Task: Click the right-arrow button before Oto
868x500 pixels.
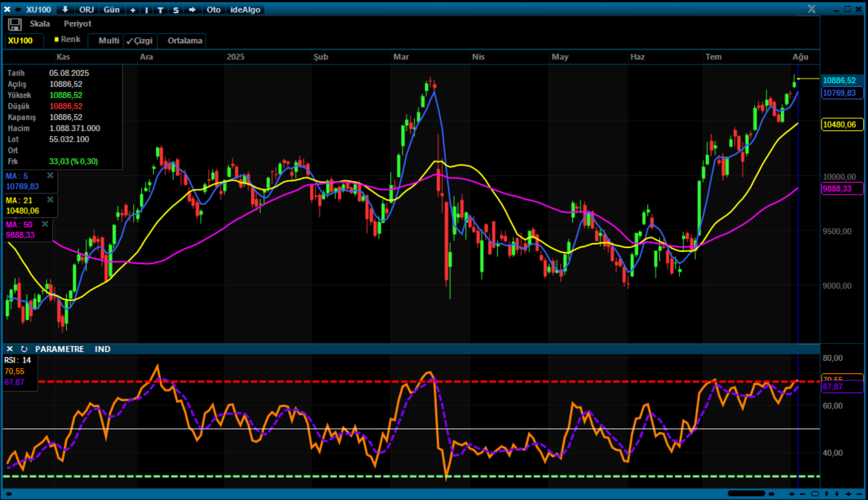Action: 192,10
